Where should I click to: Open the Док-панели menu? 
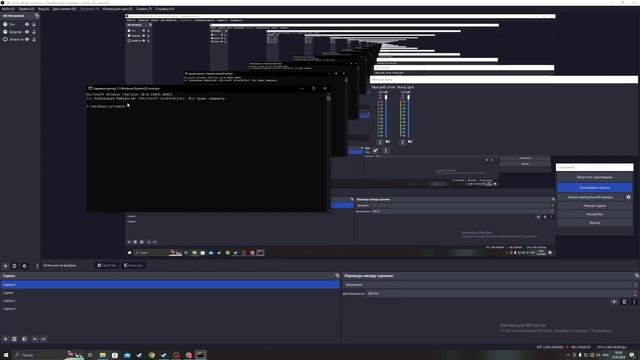pyautogui.click(x=64, y=9)
